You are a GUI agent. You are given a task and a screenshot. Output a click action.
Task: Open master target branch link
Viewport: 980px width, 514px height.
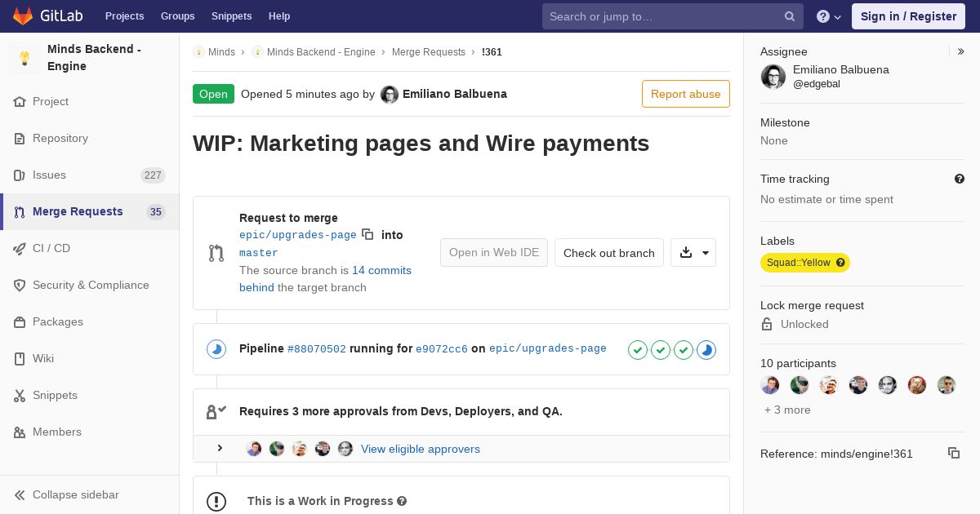click(259, 253)
